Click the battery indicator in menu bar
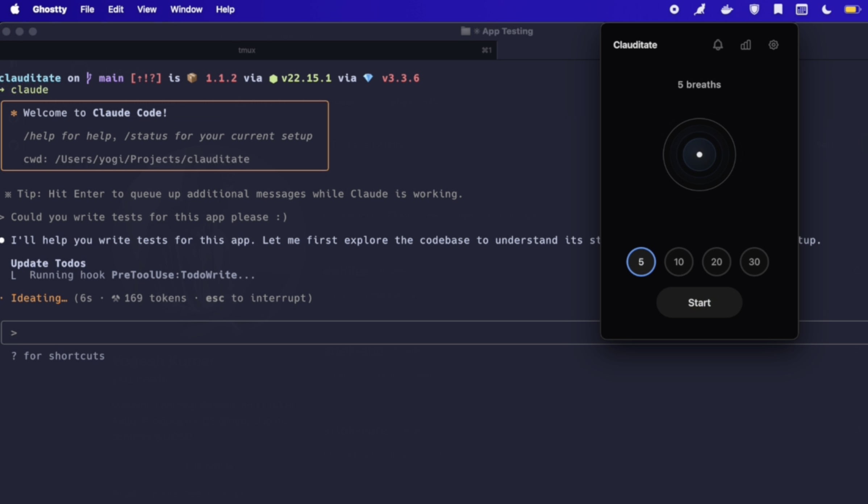Image resolution: width=868 pixels, height=504 pixels. pos(852,9)
